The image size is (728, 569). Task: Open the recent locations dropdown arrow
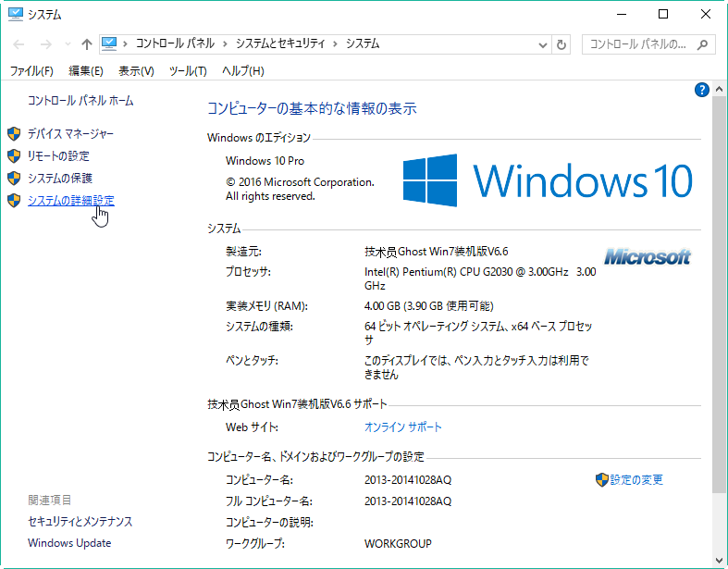[x=68, y=44]
